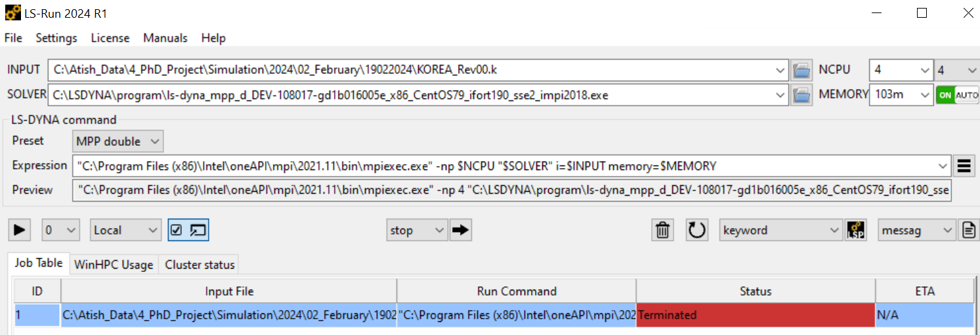This screenshot has height=335, width=980.
Task: Select job ID 1 cell
Action: [x=37, y=315]
